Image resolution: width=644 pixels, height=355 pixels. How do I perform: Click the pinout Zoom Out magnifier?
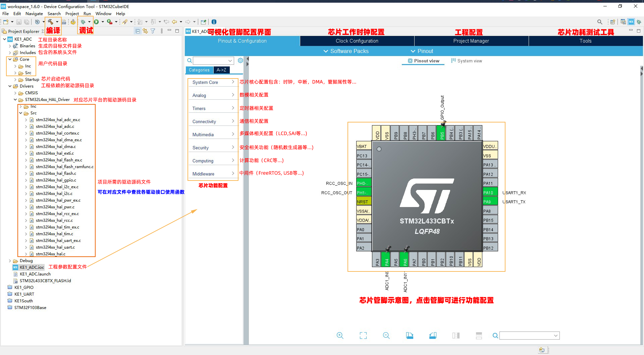click(386, 336)
